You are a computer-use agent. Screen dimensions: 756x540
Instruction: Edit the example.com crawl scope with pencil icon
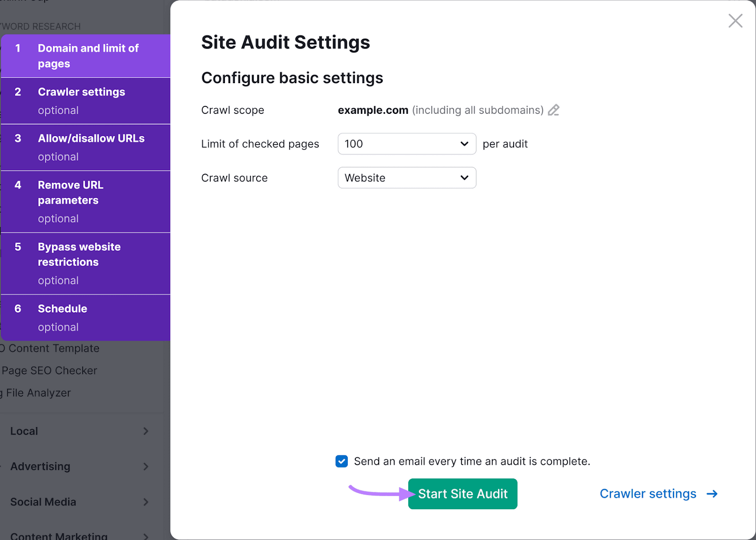(x=554, y=110)
